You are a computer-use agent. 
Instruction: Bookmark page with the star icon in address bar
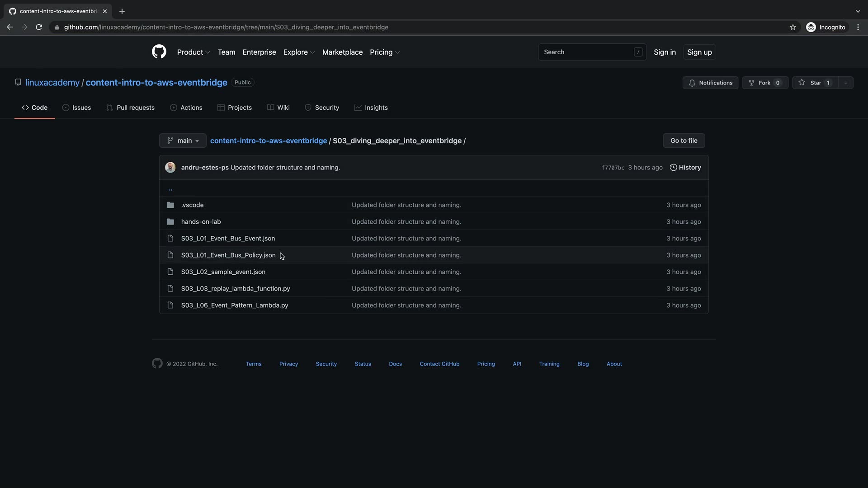tap(793, 27)
